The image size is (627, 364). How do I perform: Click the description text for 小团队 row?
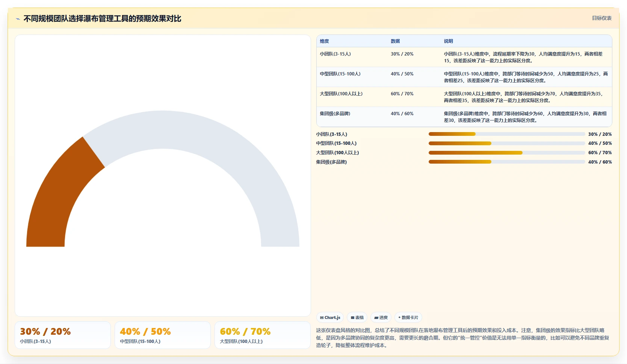[x=523, y=57]
